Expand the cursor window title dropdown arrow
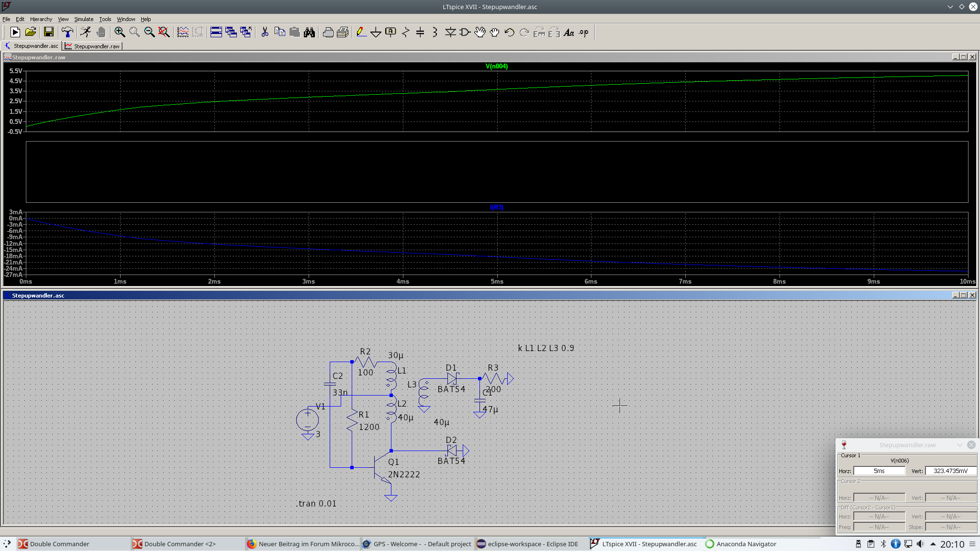Viewport: 980px width, 551px height. coord(959,445)
